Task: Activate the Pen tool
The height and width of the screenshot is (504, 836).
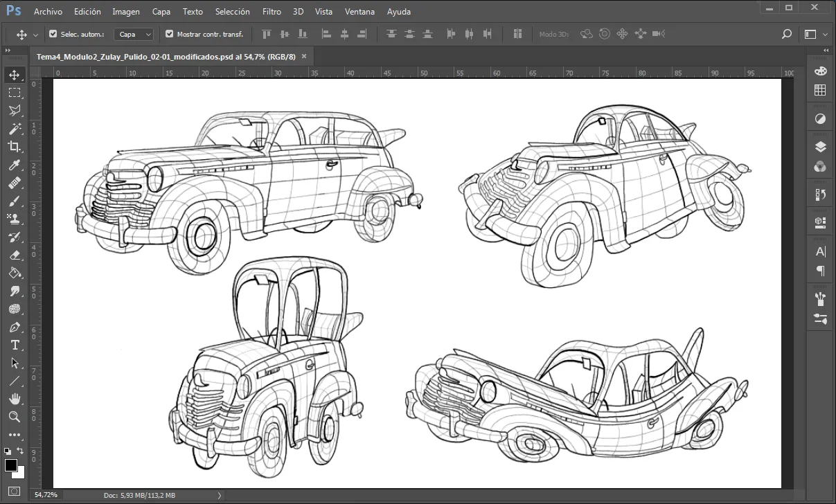Action: click(14, 327)
